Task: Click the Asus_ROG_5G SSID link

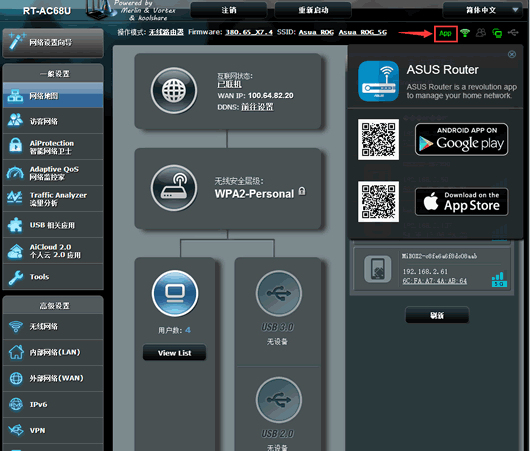Action: pos(363,32)
